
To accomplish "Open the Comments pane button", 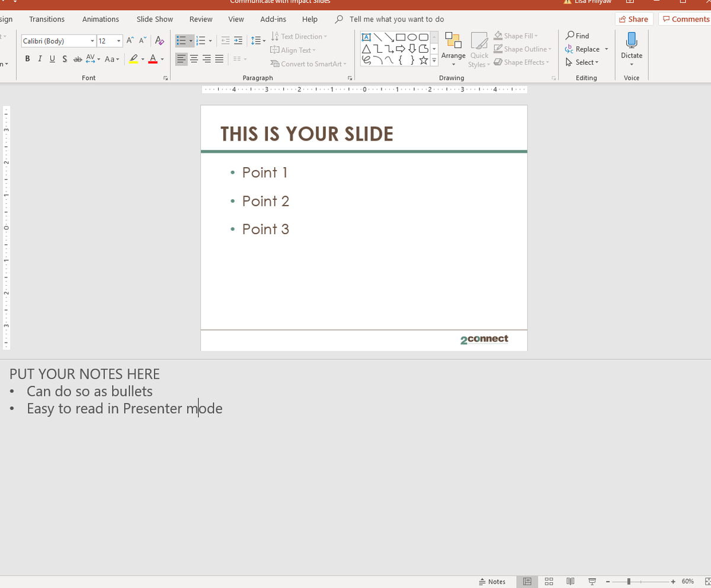I will coord(685,19).
